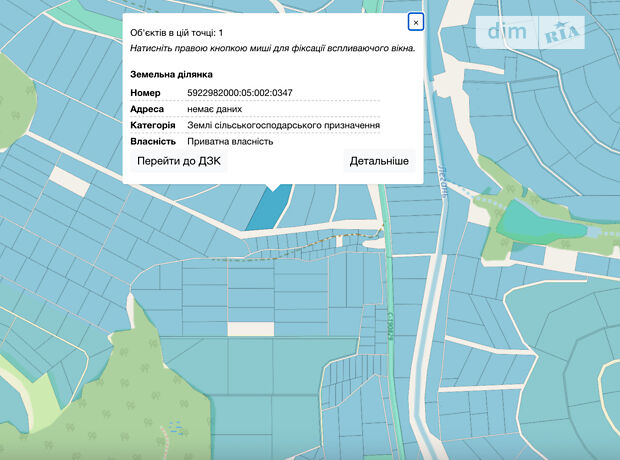Screen dimensions: 620x460
Task: Click the 'Приватна власність' ownership value
Action: [x=230, y=141]
